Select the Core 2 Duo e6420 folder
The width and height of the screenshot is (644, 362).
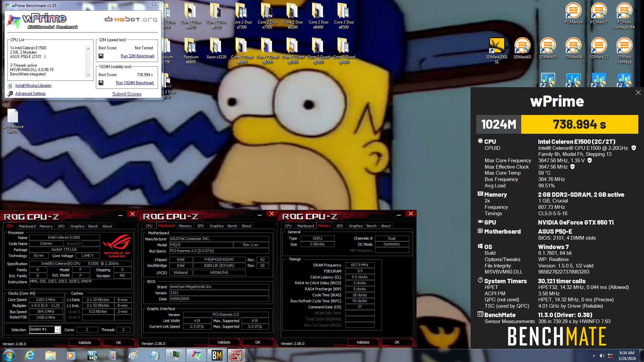191,16
